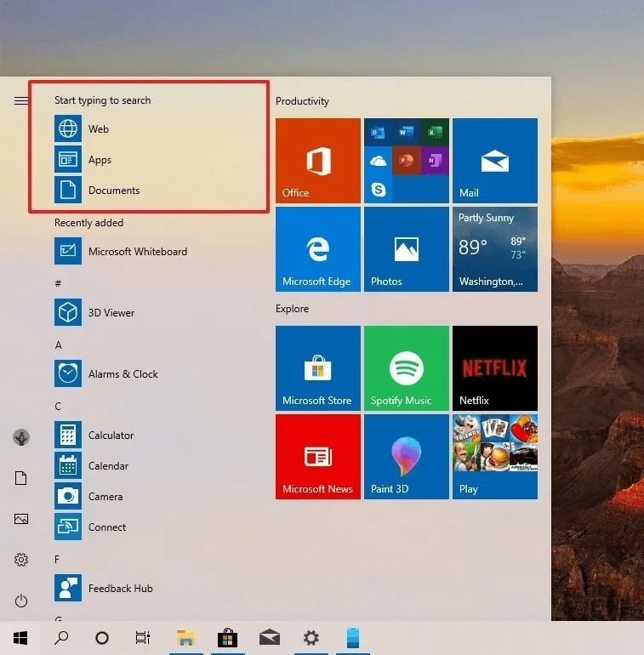Click the Windows Start button
This screenshot has width=644, height=655.
pos(20,638)
